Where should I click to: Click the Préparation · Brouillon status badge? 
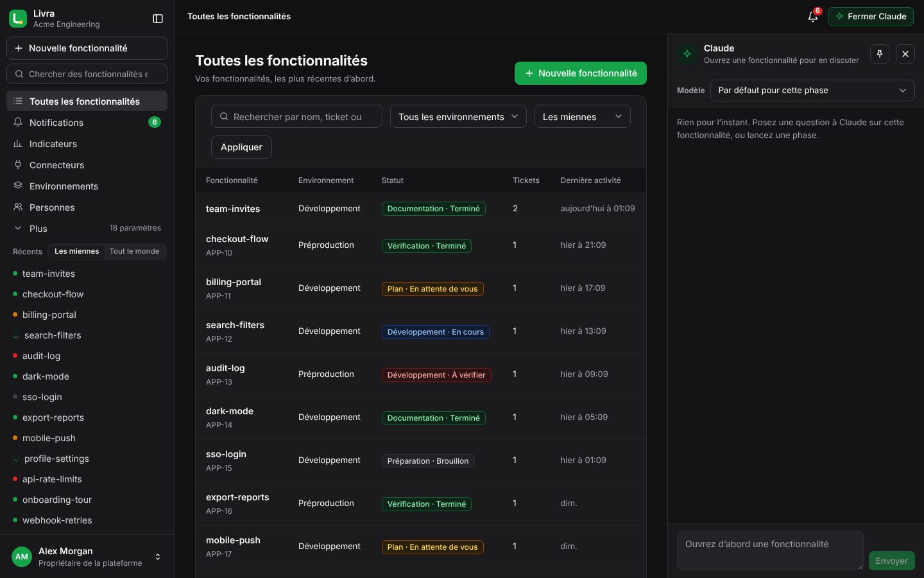coord(428,461)
